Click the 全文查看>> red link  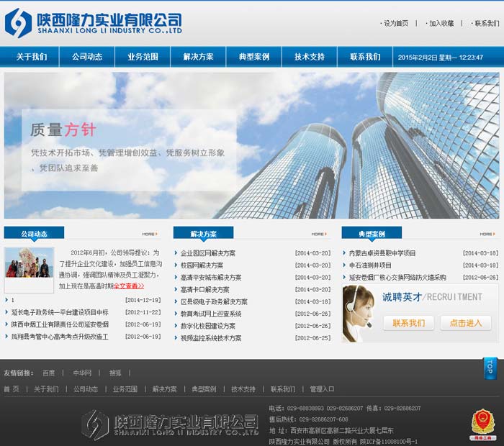tap(129, 286)
